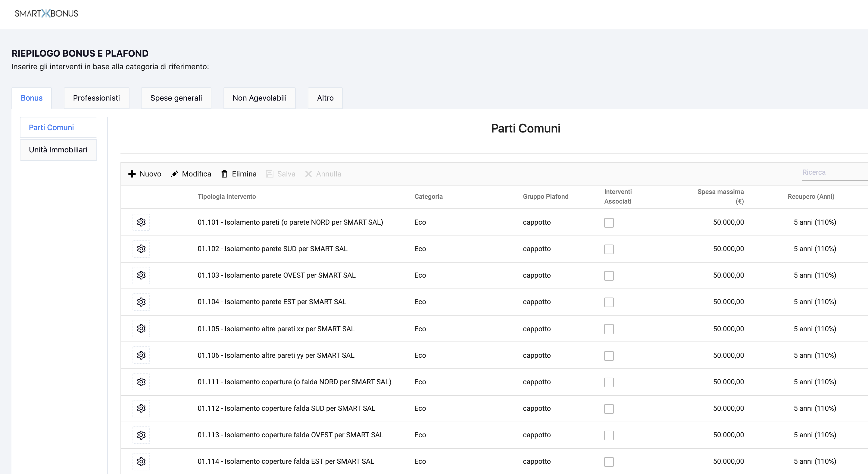The image size is (868, 474).
Task: Tick Interventi Associati checkbox for 01.112
Action: [x=609, y=409]
